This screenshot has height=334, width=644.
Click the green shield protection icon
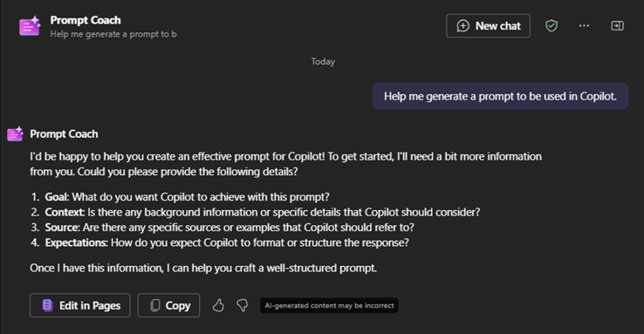coord(552,26)
